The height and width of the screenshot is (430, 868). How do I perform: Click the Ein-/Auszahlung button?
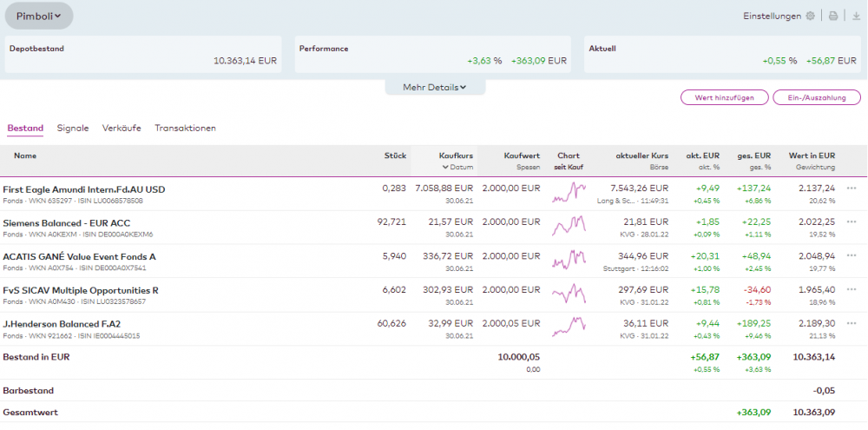click(816, 98)
